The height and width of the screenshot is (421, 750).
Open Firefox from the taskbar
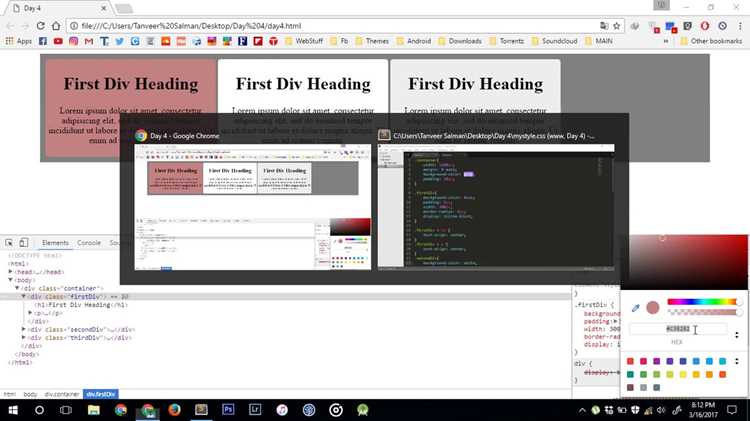coord(175,410)
